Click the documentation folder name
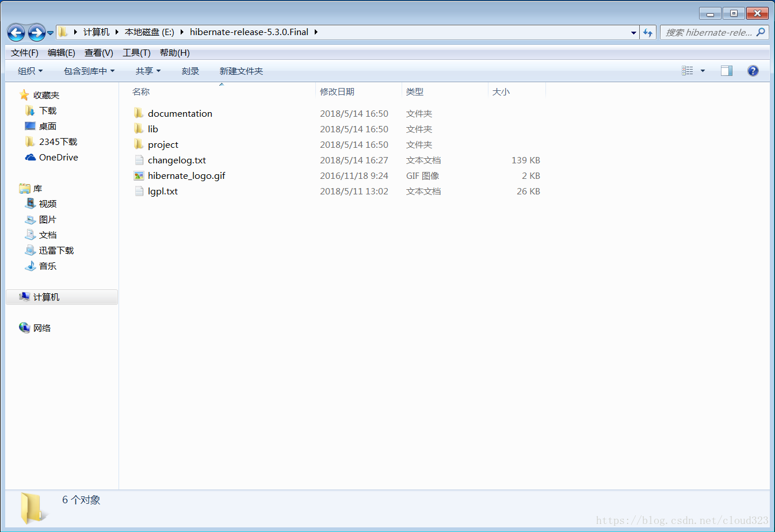The height and width of the screenshot is (532, 775). [x=180, y=114]
